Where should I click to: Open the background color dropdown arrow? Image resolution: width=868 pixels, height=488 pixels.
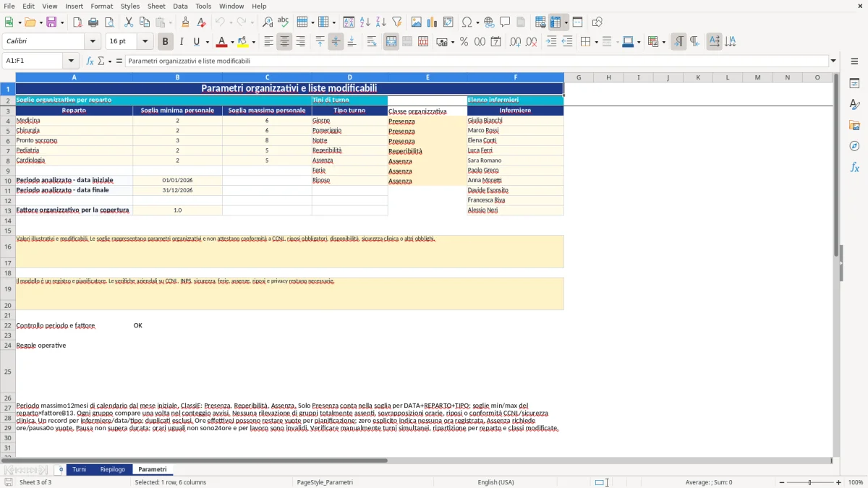[x=253, y=42]
